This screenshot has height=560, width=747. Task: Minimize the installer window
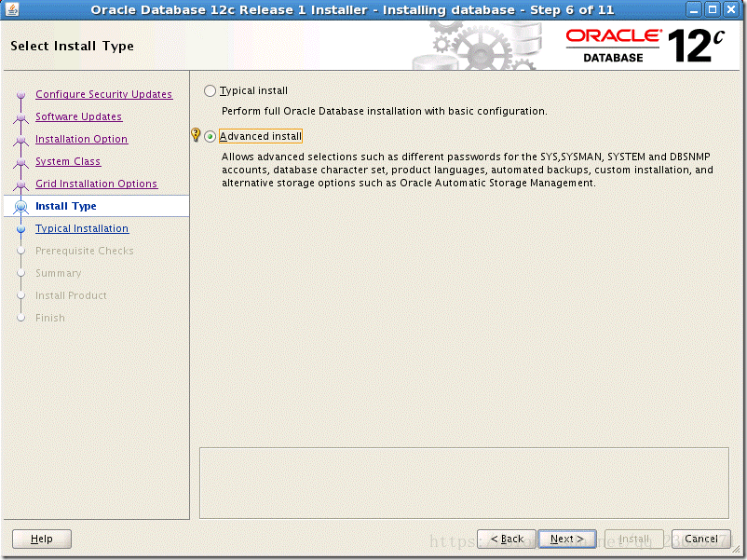(694, 9)
